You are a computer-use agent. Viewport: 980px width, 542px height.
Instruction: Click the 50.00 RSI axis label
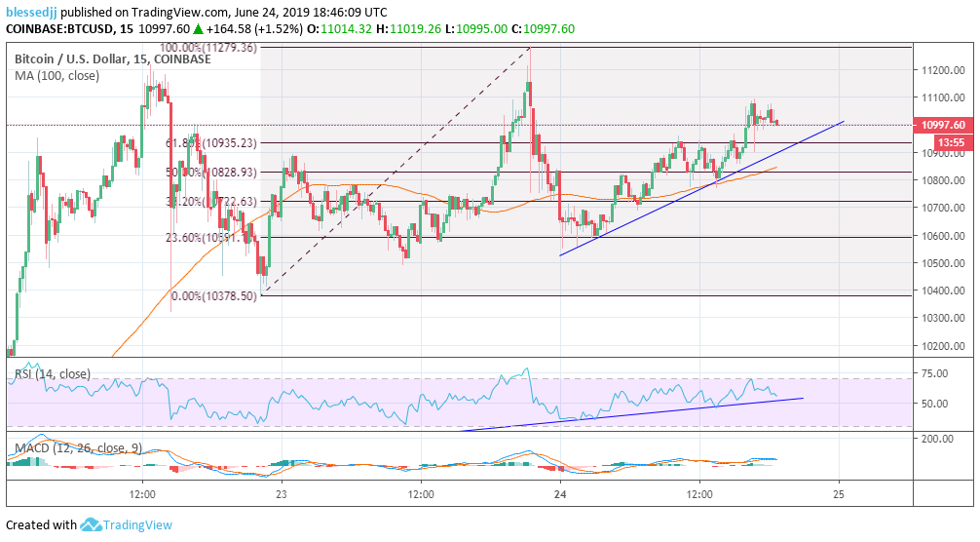point(935,404)
